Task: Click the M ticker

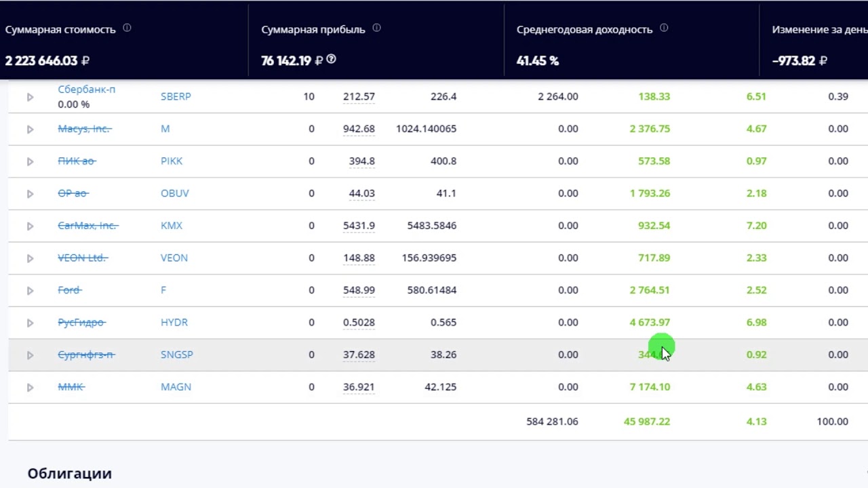Action: pyautogui.click(x=165, y=129)
